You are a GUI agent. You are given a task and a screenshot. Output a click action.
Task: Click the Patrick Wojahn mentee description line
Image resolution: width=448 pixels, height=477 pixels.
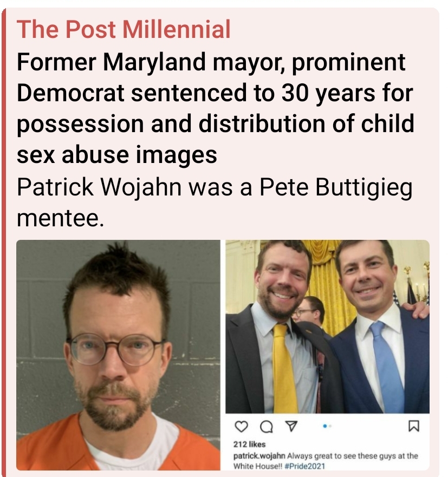click(x=215, y=202)
